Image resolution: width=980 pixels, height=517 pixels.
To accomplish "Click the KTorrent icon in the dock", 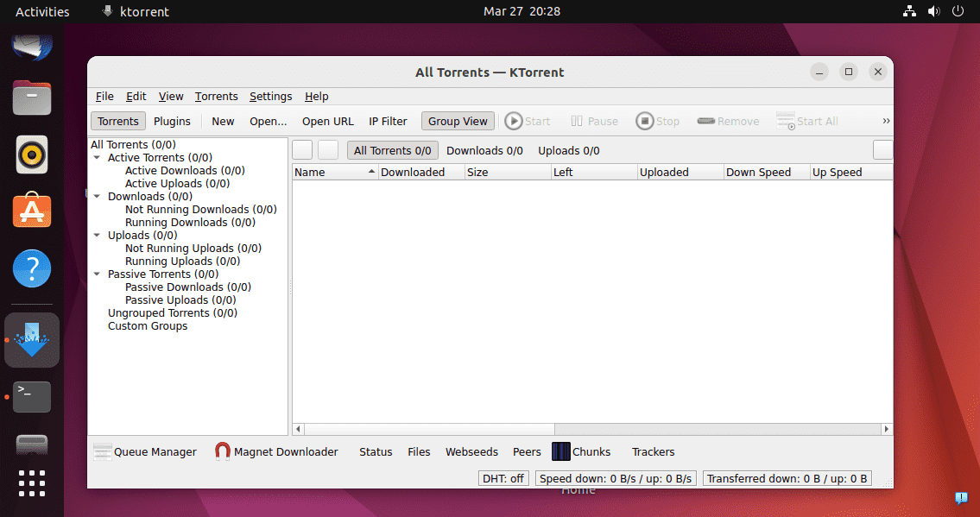I will click(32, 340).
